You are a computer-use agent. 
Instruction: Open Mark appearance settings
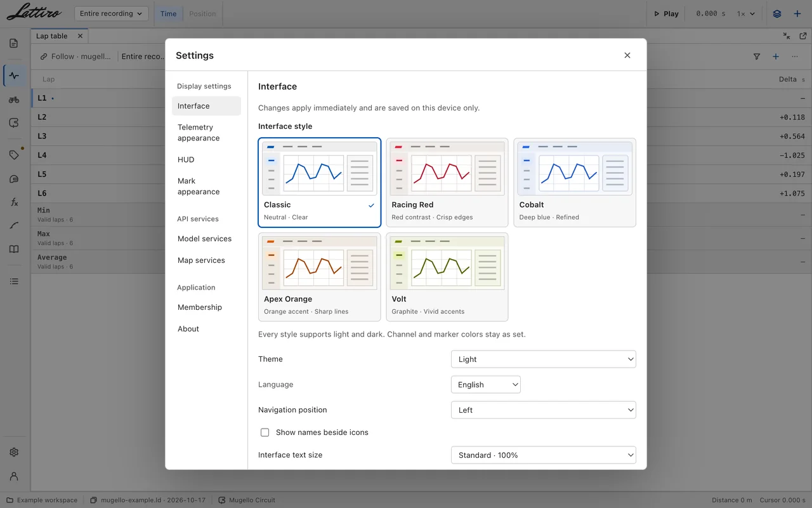pyautogui.click(x=206, y=186)
